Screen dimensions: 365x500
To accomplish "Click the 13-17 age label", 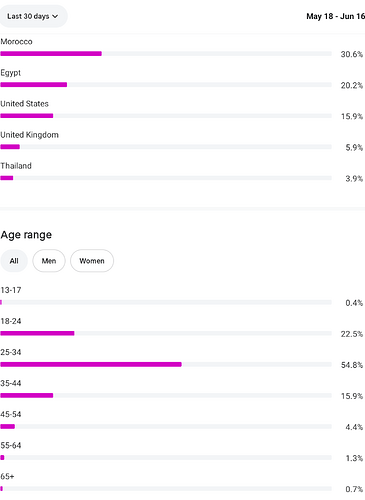I will click(11, 290).
